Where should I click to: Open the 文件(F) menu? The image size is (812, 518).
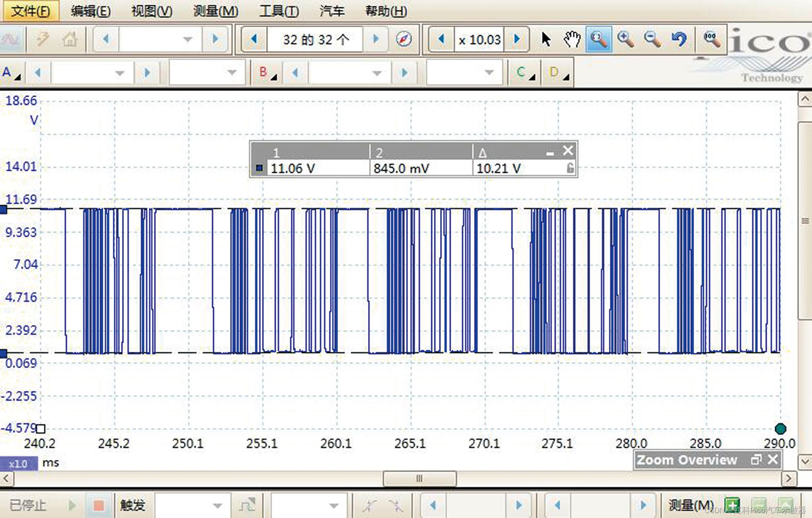[30, 11]
